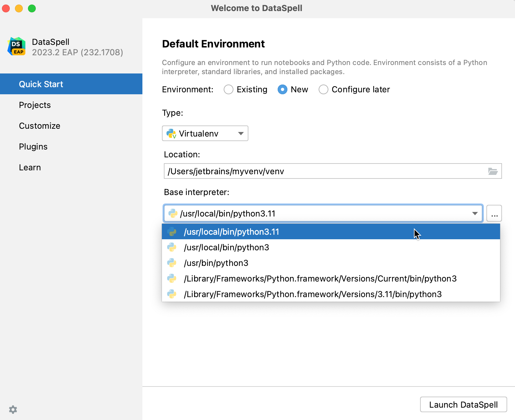Select the Configure later radio button
515x420 pixels.
coord(324,89)
